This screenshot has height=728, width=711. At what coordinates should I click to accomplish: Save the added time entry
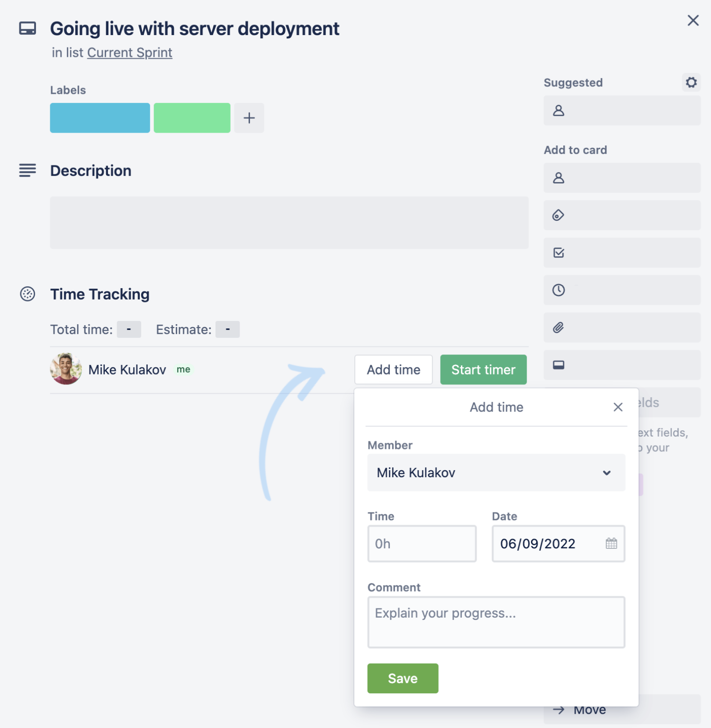pyautogui.click(x=402, y=678)
